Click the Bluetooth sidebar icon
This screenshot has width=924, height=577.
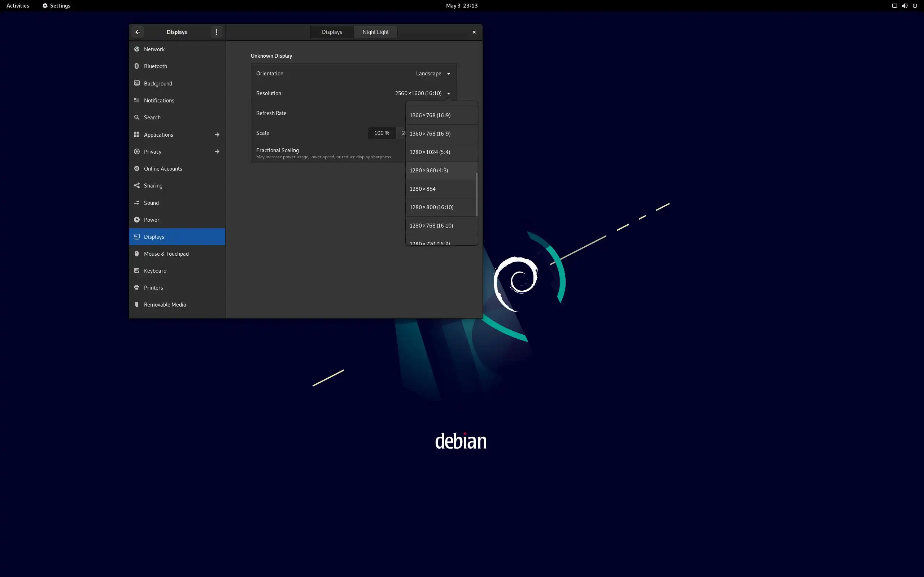point(137,66)
